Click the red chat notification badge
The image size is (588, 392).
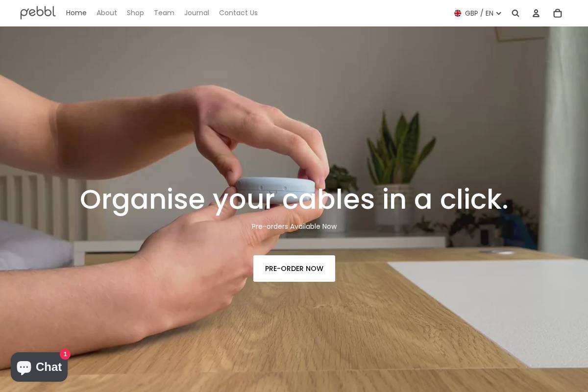coord(65,354)
